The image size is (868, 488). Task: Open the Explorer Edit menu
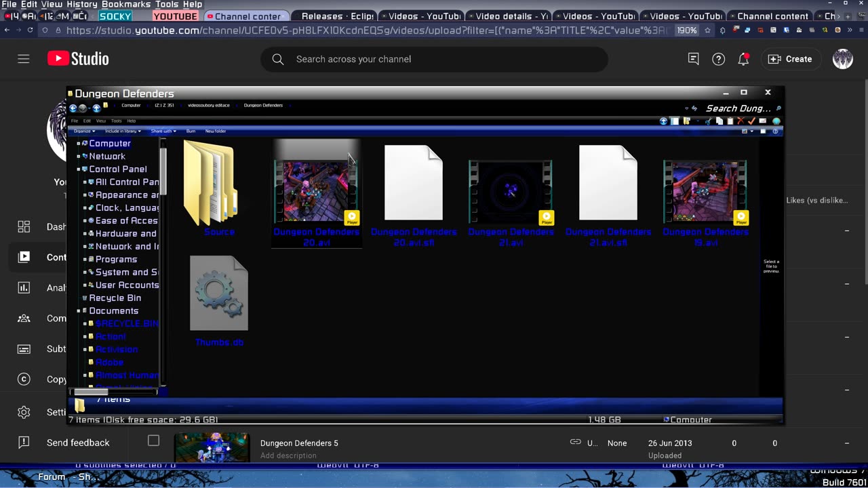(87, 121)
